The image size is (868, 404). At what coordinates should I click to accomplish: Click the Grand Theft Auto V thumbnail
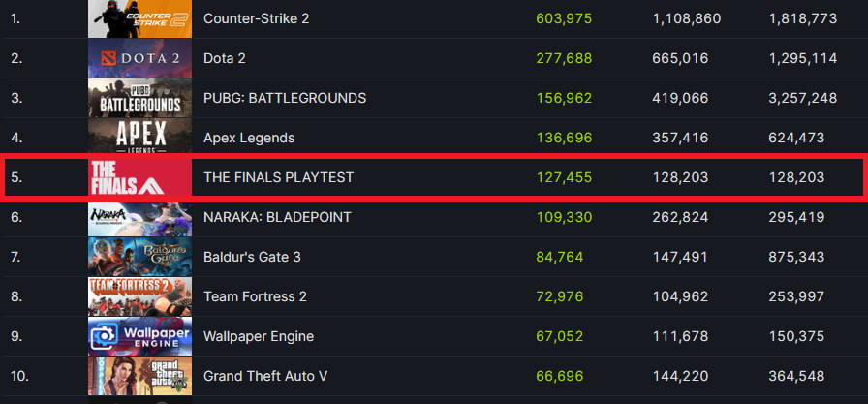click(x=139, y=376)
